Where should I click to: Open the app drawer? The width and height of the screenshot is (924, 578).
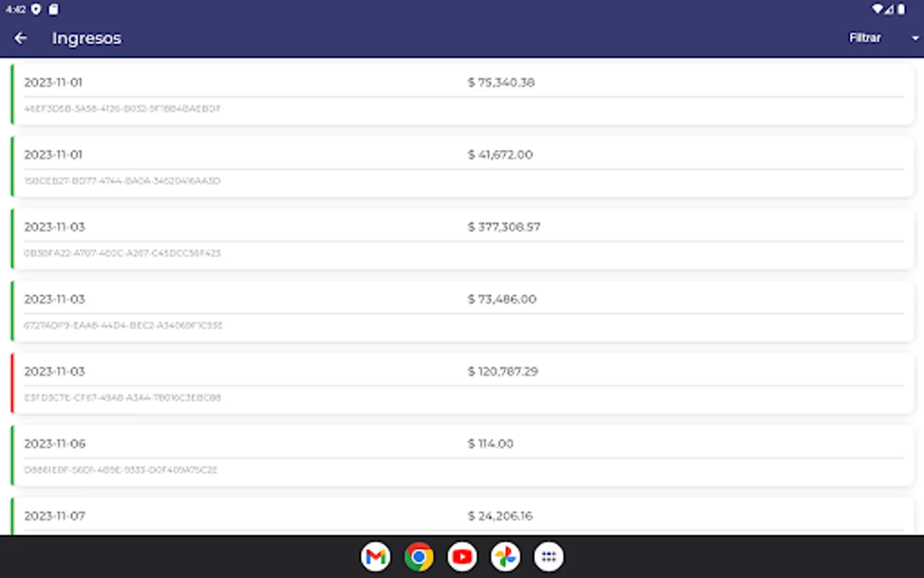(549, 556)
